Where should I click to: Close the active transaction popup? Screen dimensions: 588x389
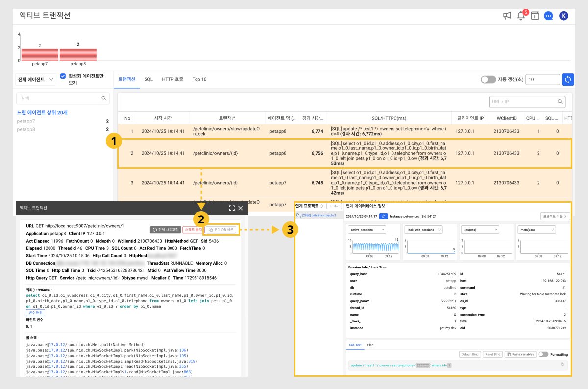[241, 208]
